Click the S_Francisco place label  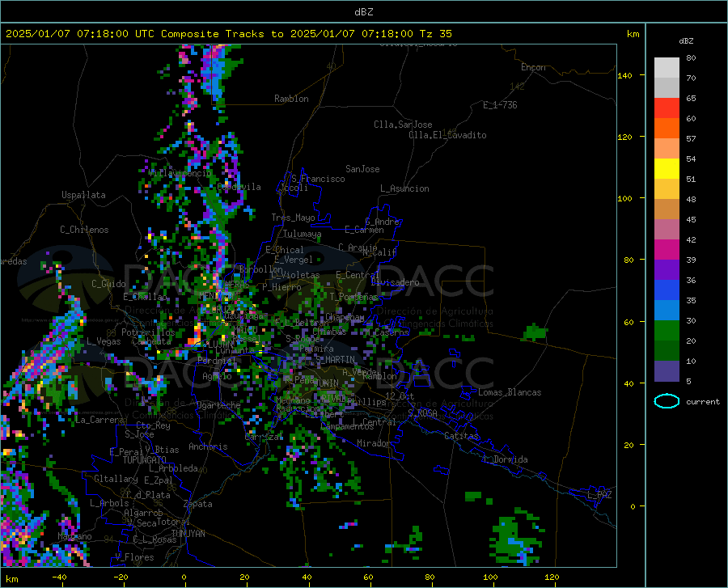[x=318, y=179]
